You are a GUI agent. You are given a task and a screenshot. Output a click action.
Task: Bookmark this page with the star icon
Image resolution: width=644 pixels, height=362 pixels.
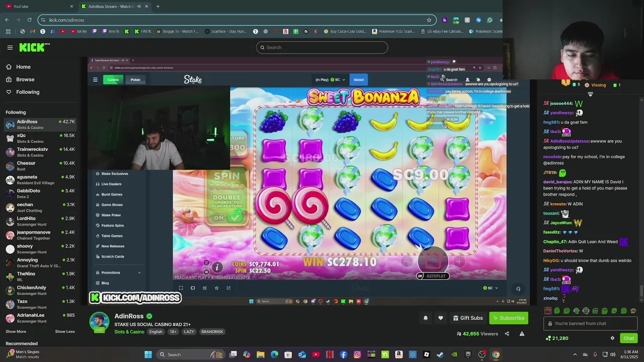tap(429, 20)
